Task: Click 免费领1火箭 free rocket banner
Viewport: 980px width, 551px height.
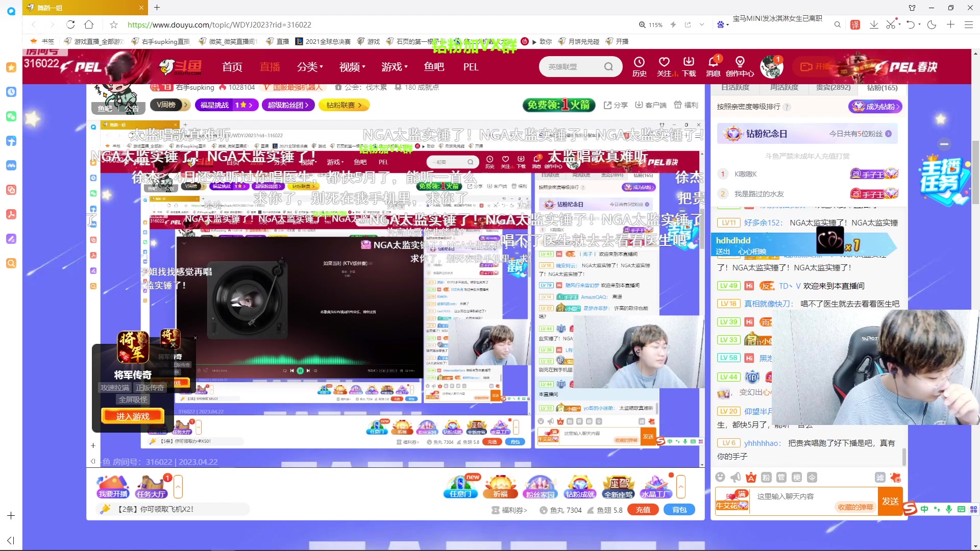Action: 559,105
